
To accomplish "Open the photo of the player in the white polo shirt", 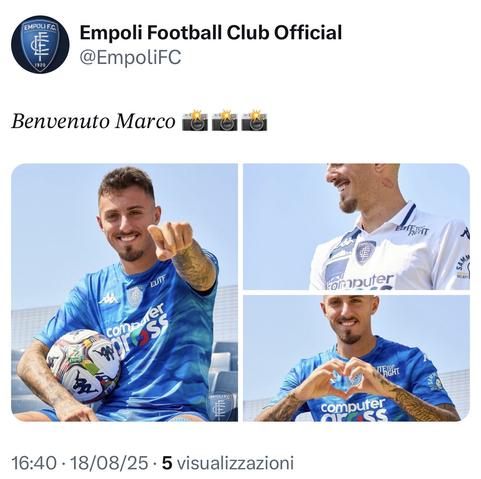I will click(356, 227).
